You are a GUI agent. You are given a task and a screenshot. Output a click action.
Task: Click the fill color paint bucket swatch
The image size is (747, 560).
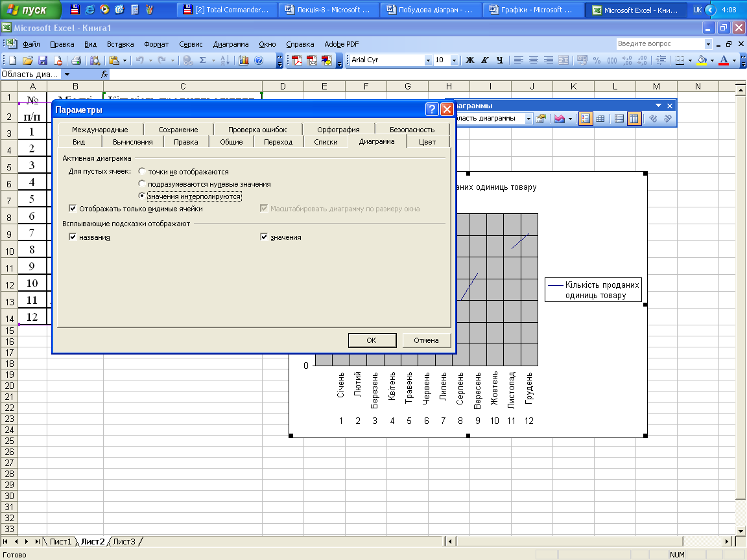coord(702,60)
